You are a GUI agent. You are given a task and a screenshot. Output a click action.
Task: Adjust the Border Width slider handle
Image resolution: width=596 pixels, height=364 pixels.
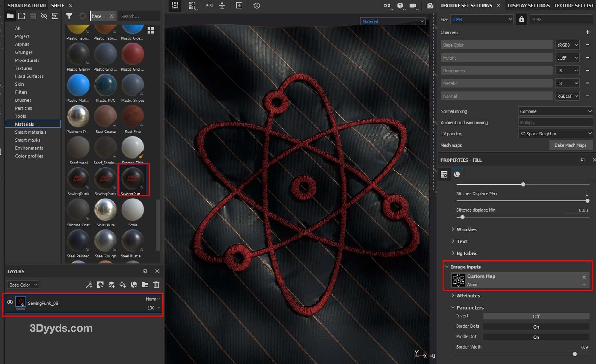pos(575,354)
